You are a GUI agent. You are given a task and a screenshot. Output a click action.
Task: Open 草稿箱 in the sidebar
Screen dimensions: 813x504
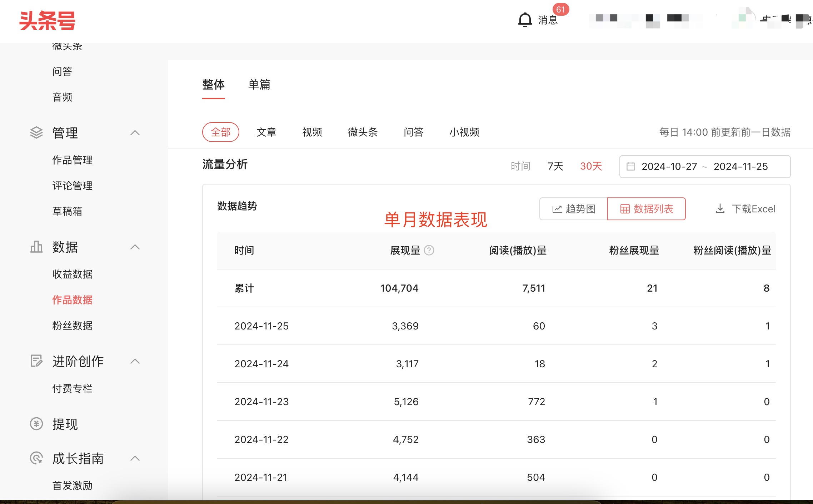point(67,211)
